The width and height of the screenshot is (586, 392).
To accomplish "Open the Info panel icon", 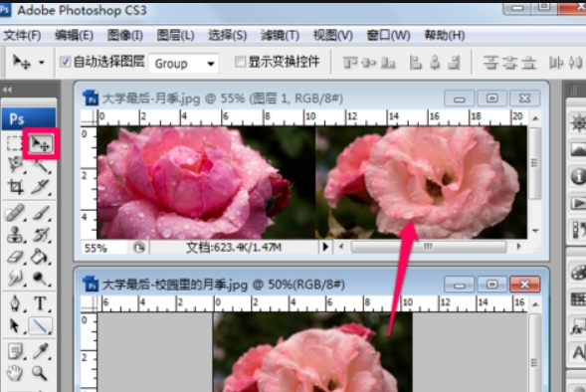I will (578, 176).
